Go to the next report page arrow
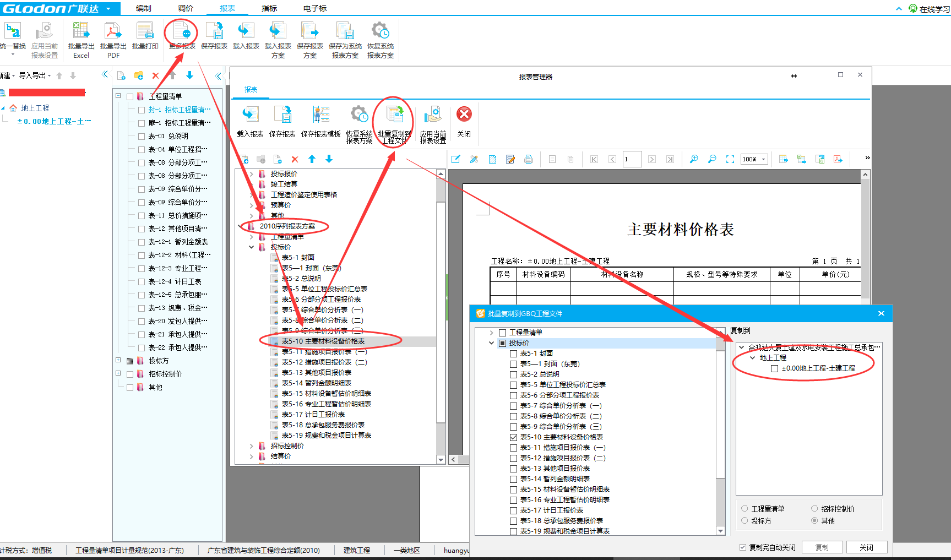 point(652,159)
